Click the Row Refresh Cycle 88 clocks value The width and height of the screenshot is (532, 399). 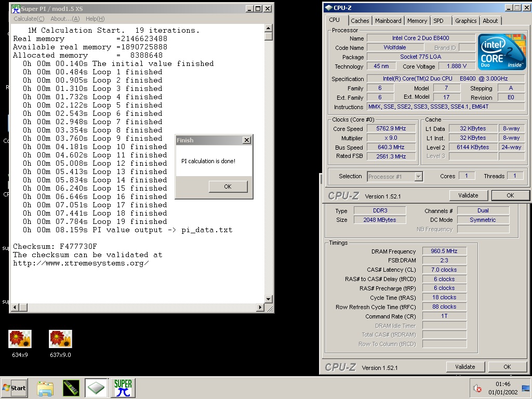(444, 307)
